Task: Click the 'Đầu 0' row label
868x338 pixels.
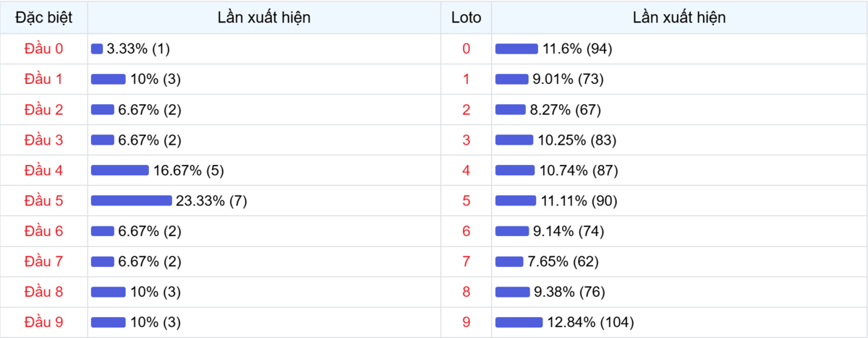Action: pyautogui.click(x=43, y=48)
